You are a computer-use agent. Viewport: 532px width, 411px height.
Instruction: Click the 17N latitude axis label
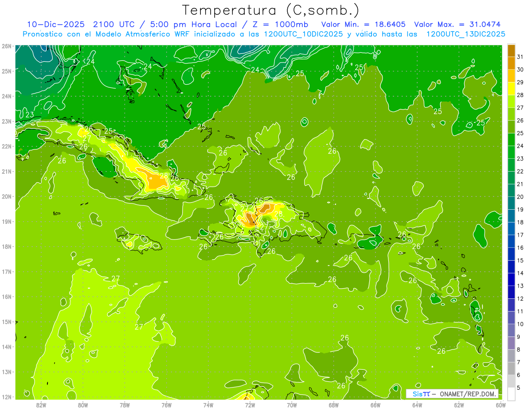6,271
